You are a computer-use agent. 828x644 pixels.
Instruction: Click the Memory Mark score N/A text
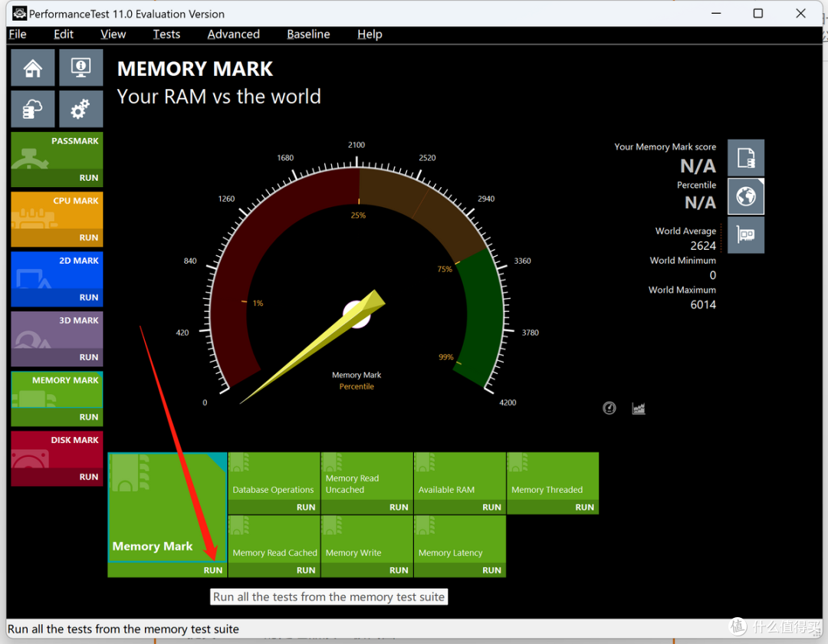pyautogui.click(x=698, y=166)
